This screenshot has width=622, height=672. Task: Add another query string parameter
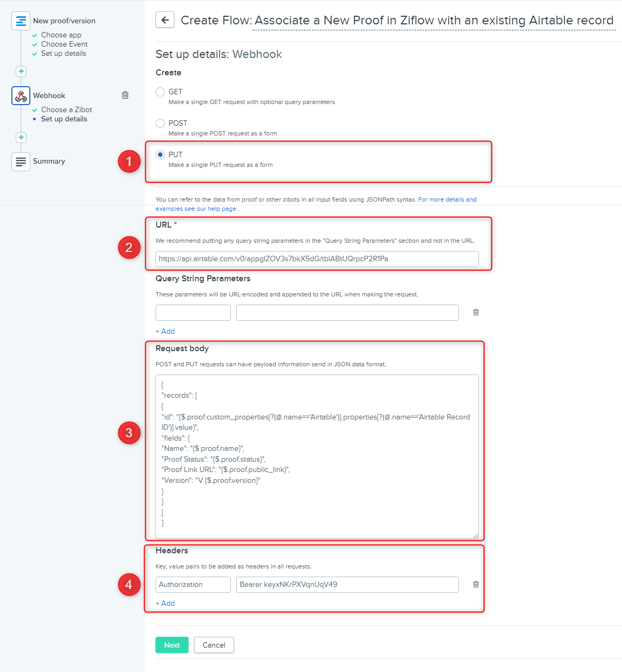pyautogui.click(x=165, y=331)
